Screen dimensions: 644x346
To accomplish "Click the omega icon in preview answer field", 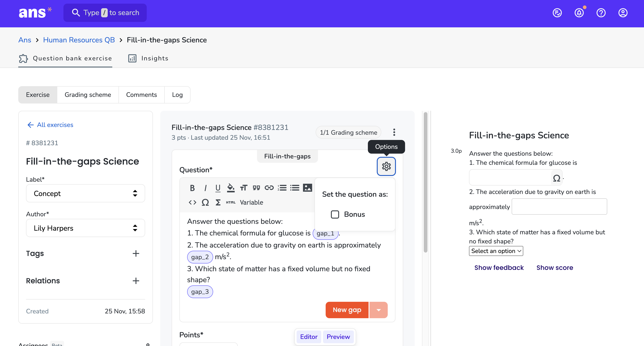I will tap(557, 178).
